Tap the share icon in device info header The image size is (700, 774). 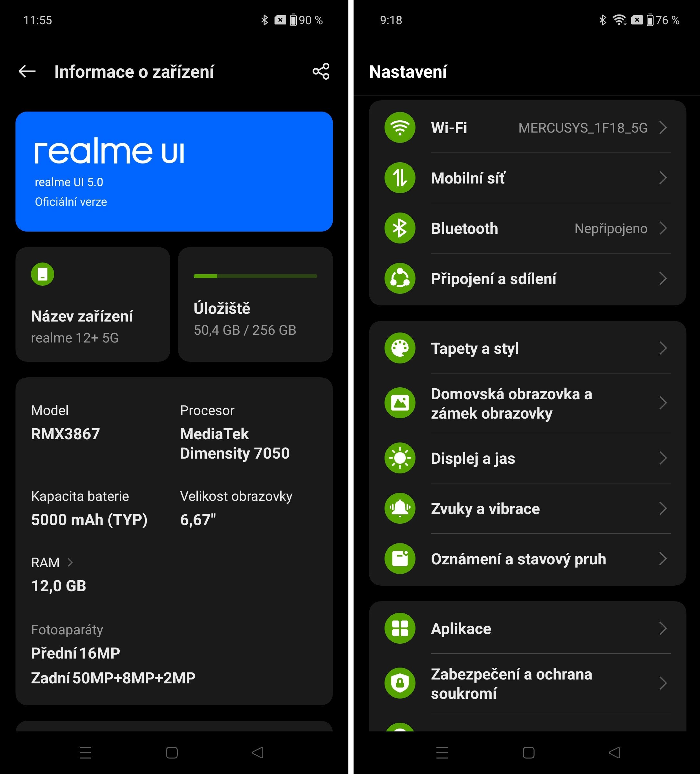(x=321, y=71)
